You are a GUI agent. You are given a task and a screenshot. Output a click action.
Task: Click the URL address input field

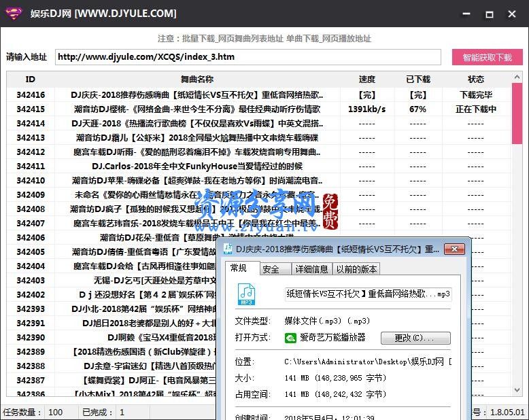click(x=248, y=57)
